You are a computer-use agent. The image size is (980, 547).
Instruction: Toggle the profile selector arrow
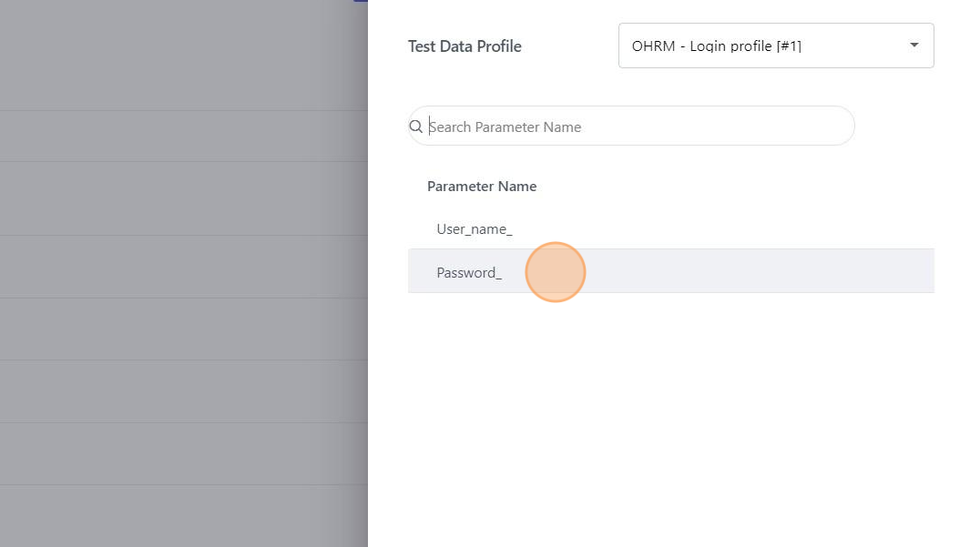click(914, 46)
